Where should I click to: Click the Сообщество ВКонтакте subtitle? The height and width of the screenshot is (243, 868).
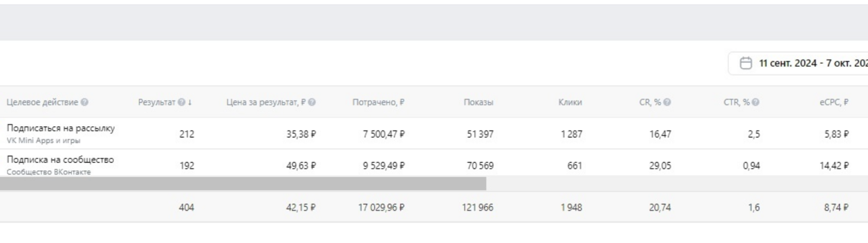49,172
